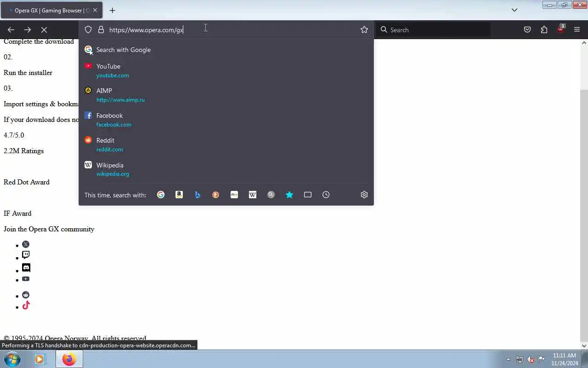View site security padlock info
Screen dimensions: 588x368
[x=101, y=30]
